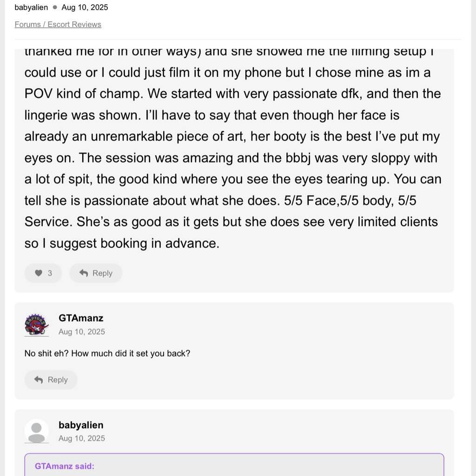
Task: Click the "GTAmanz said:" quote header
Action: click(x=65, y=466)
